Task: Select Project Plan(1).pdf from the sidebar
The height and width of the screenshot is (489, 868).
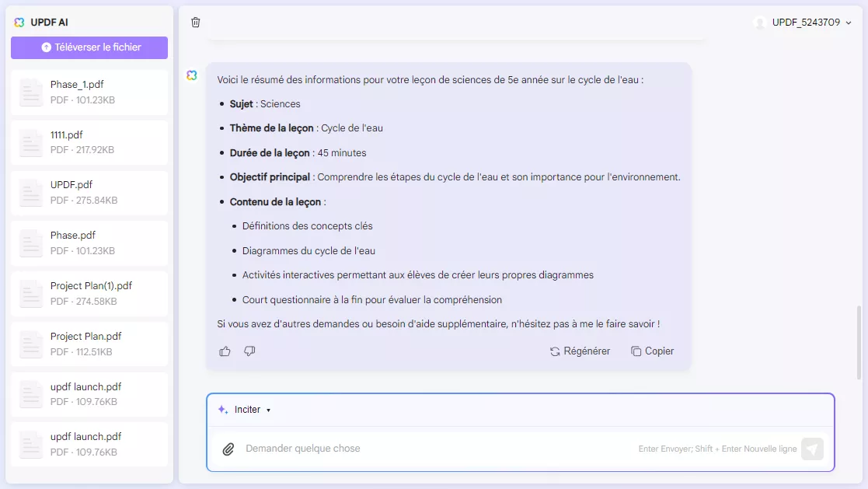Action: tap(89, 293)
